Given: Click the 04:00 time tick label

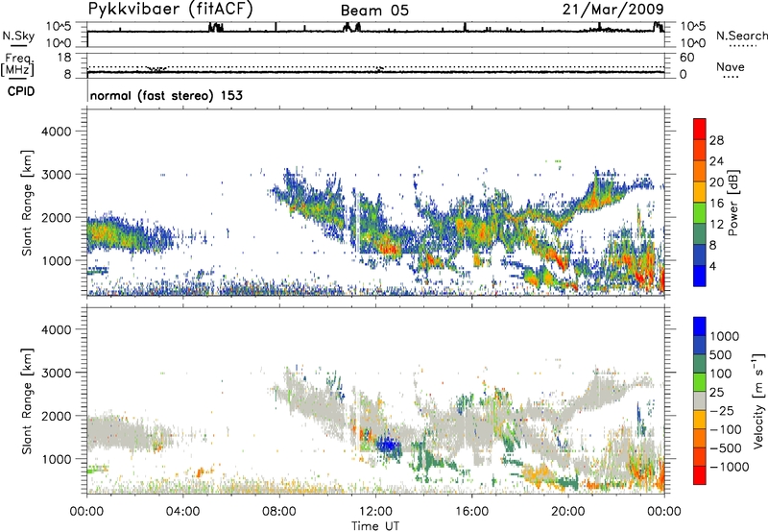Looking at the screenshot, I should click(x=182, y=512).
